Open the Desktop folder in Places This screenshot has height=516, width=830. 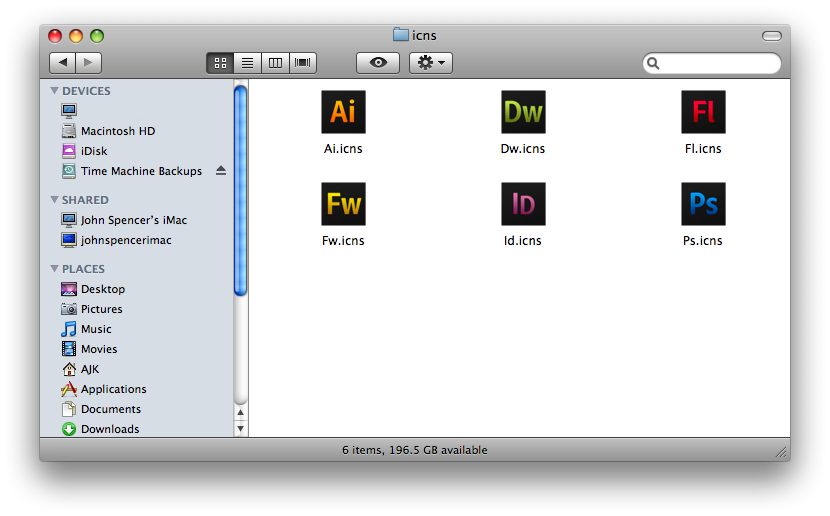(x=93, y=289)
